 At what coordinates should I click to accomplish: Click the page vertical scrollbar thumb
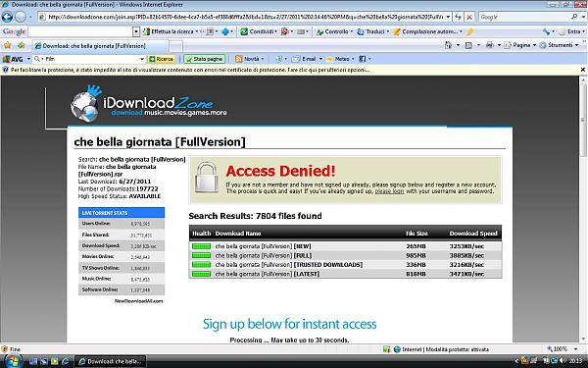point(583,120)
